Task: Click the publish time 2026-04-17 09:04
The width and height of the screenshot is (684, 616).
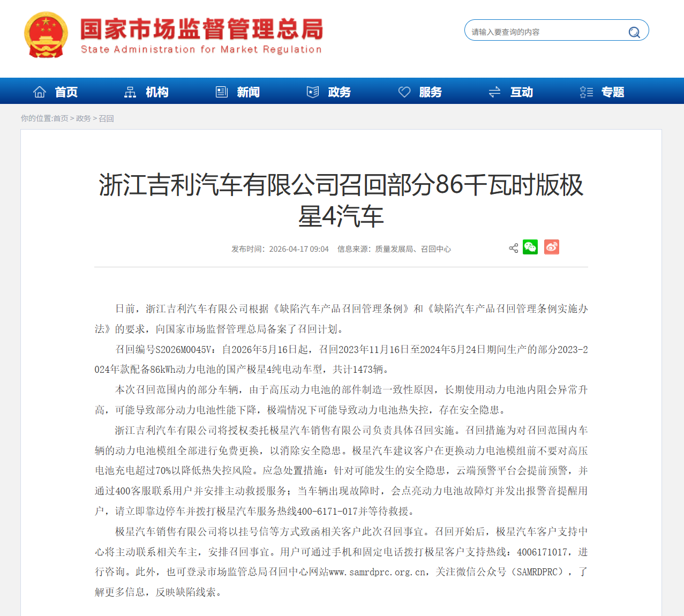Action: coord(299,249)
